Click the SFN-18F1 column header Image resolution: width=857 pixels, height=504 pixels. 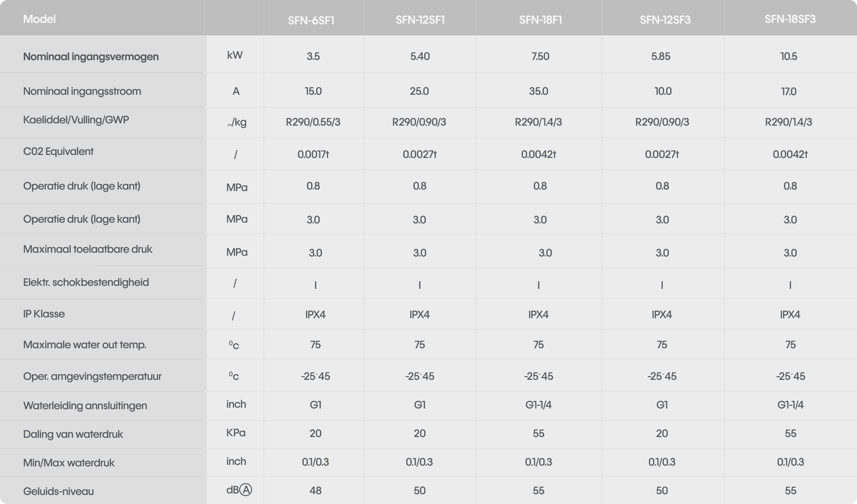540,20
